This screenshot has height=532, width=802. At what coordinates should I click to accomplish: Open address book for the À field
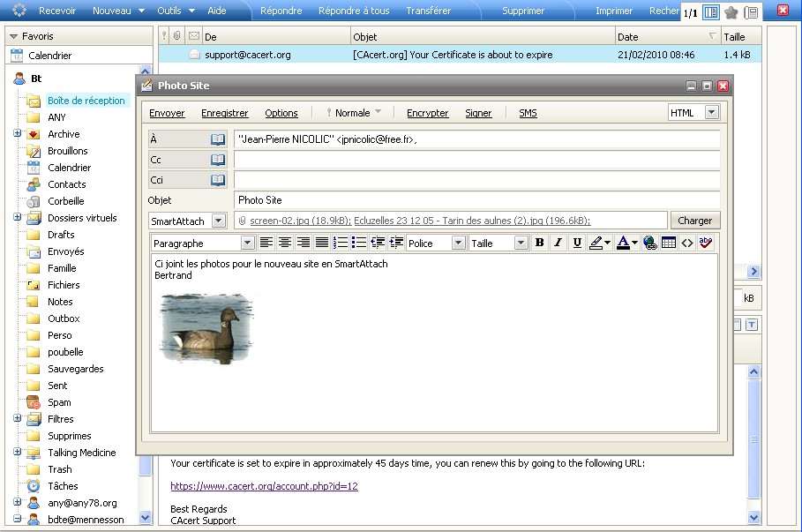coord(218,139)
